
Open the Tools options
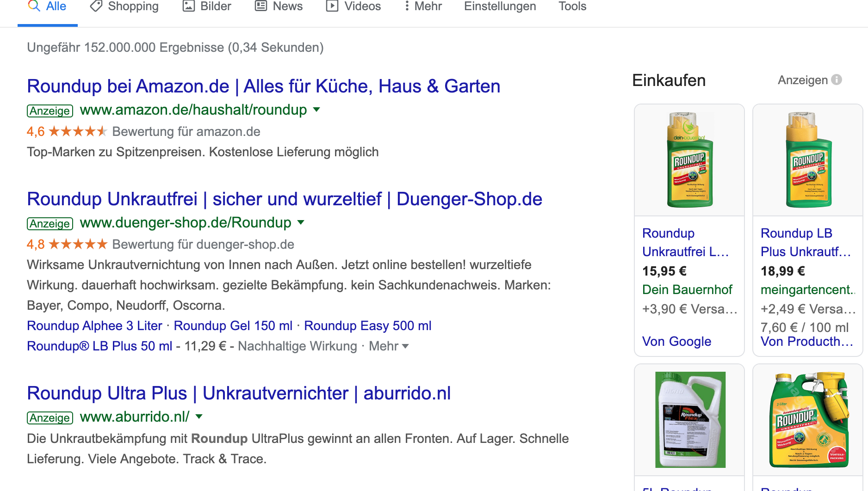pos(572,6)
